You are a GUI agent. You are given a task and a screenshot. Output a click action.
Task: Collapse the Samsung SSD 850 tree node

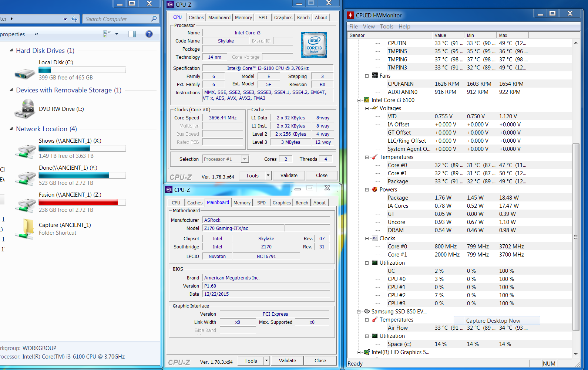pyautogui.click(x=359, y=312)
